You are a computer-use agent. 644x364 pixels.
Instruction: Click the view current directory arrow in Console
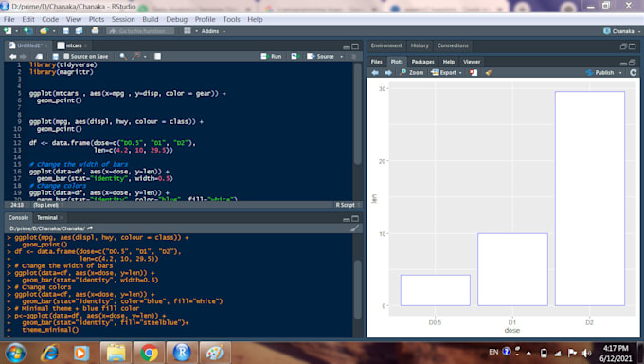click(90, 228)
